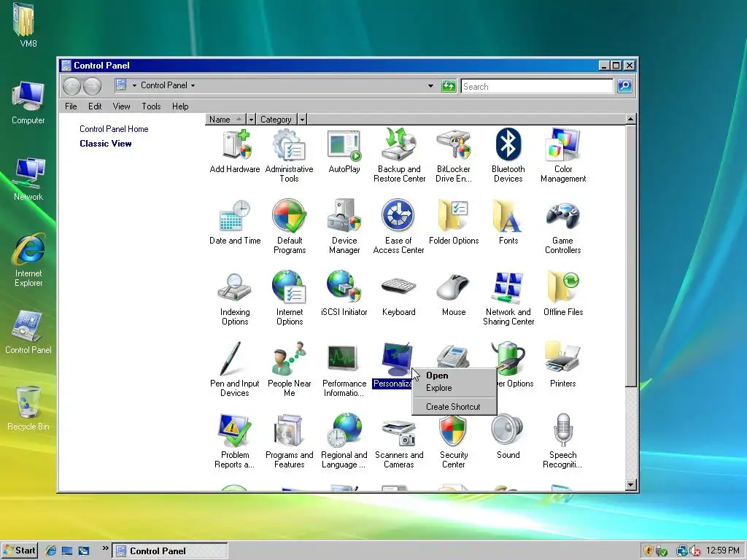The width and height of the screenshot is (747, 560).
Task: Focus the Search input field
Action: (x=537, y=86)
